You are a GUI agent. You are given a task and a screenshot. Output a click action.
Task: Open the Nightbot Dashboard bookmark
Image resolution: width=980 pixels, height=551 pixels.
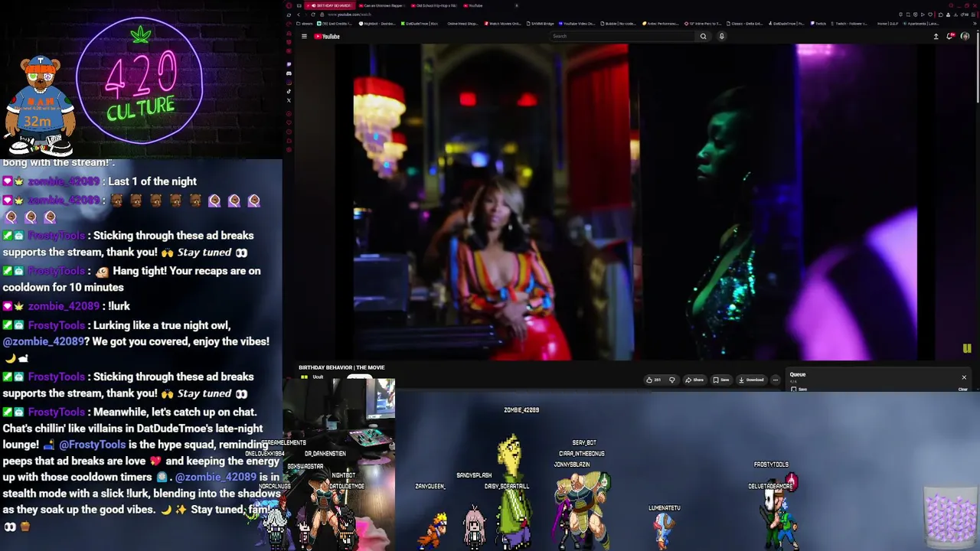tap(376, 24)
